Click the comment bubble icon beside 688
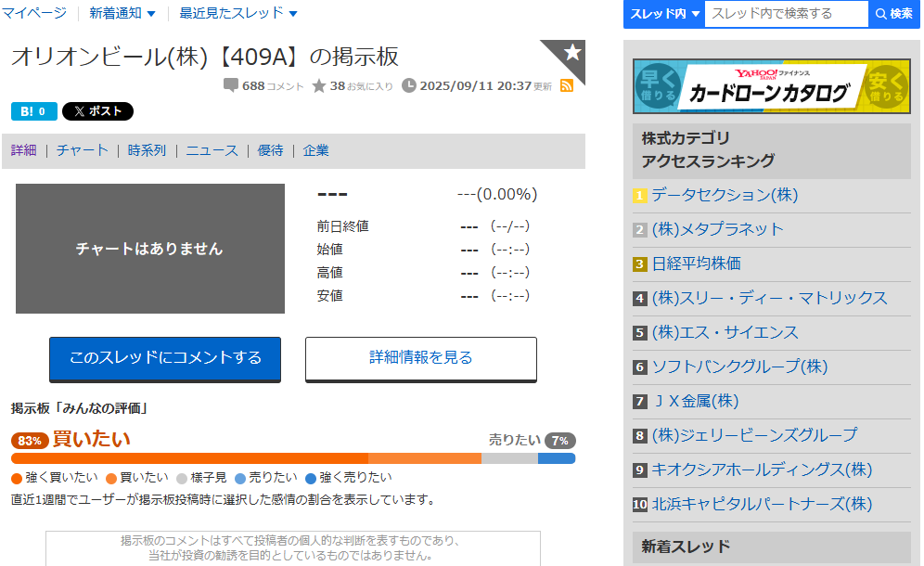The height and width of the screenshot is (566, 924). pos(231,85)
